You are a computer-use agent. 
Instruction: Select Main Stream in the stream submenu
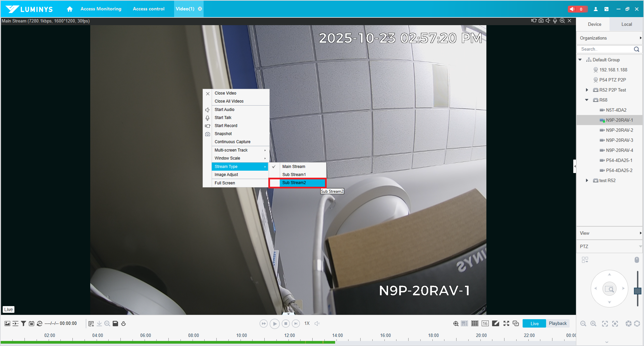[294, 167]
